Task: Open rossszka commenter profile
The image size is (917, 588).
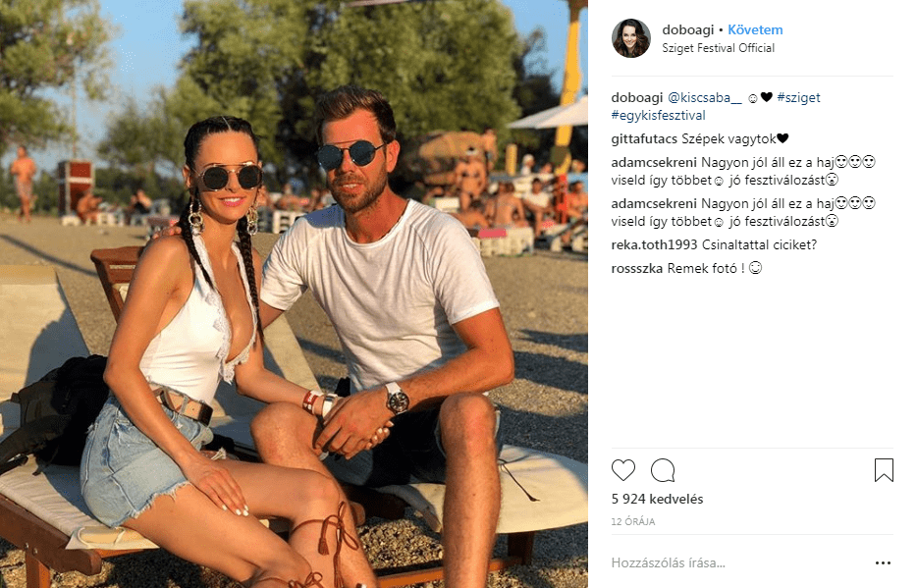Action: click(637, 268)
